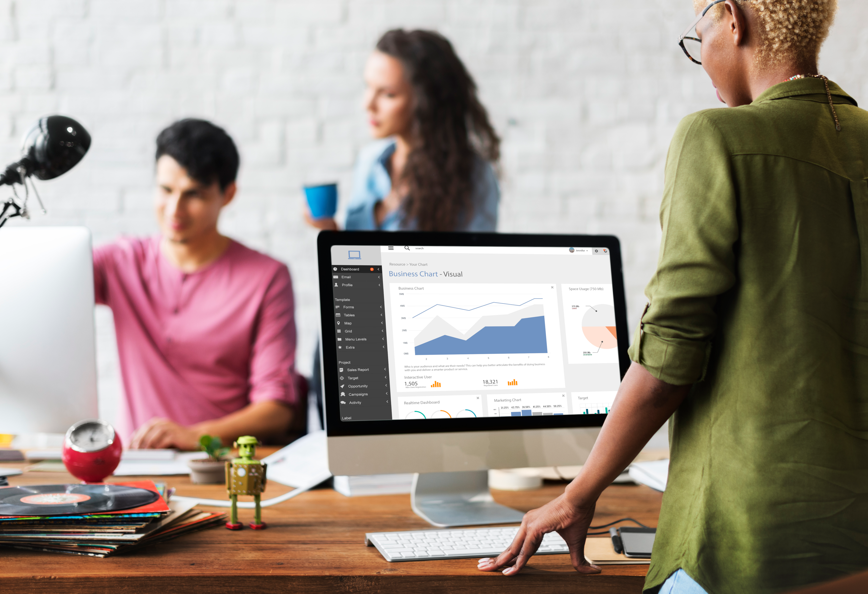Screen dimensions: 868x594
Task: Select the Forms template icon
Action: 337,308
